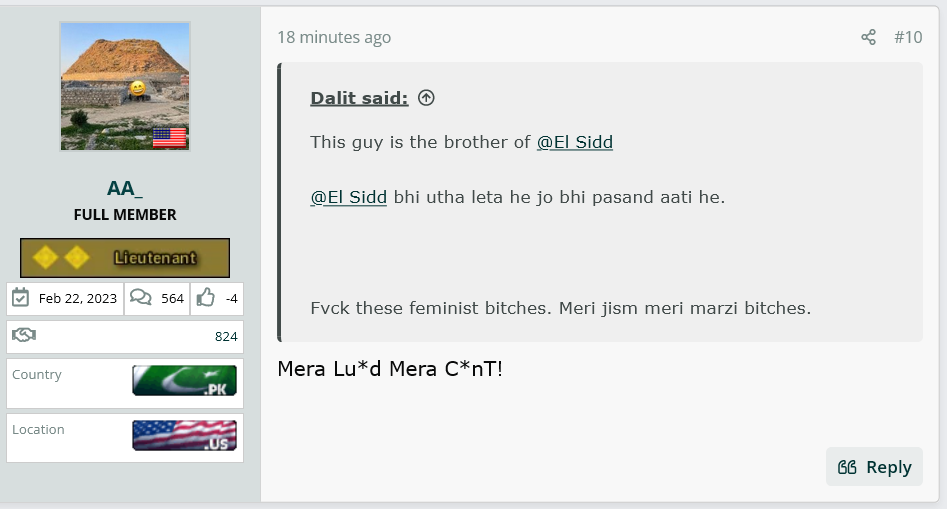This screenshot has height=509, width=947.
Task: Click the US location flag
Action: 184,435
